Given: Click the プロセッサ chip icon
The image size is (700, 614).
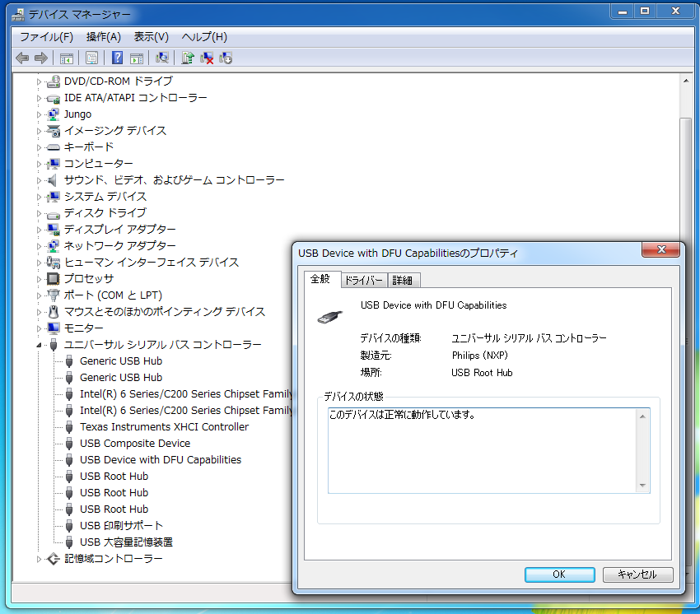Looking at the screenshot, I should pyautogui.click(x=54, y=279).
